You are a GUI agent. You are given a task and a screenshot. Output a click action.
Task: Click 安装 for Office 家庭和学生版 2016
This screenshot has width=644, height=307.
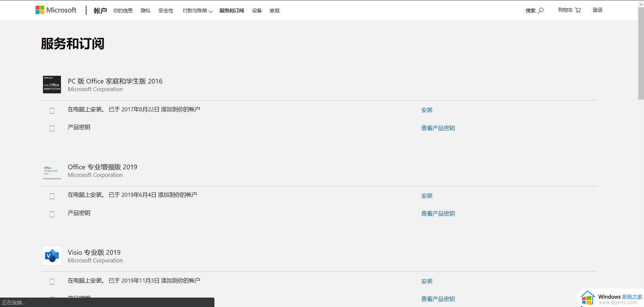click(x=427, y=110)
